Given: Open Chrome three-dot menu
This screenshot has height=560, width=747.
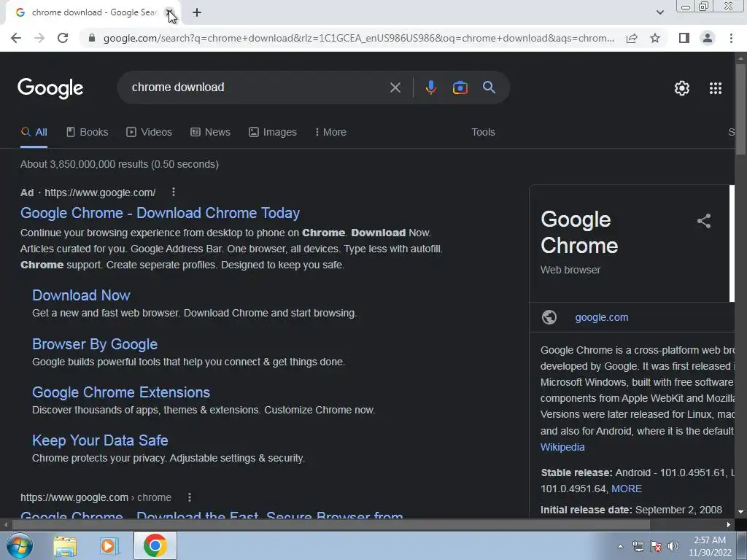Looking at the screenshot, I should click(x=731, y=38).
